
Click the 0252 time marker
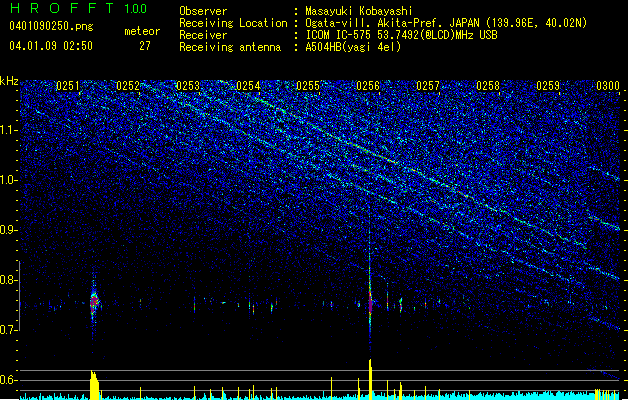[128, 86]
